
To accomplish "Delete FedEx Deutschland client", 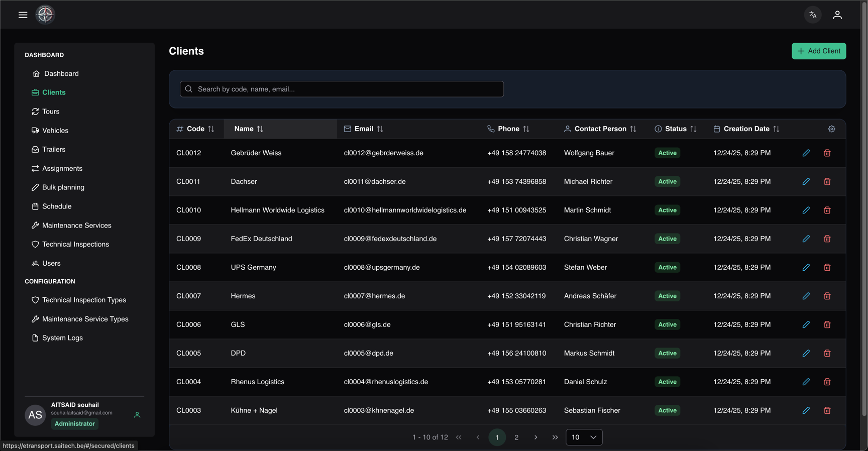I will (827, 239).
